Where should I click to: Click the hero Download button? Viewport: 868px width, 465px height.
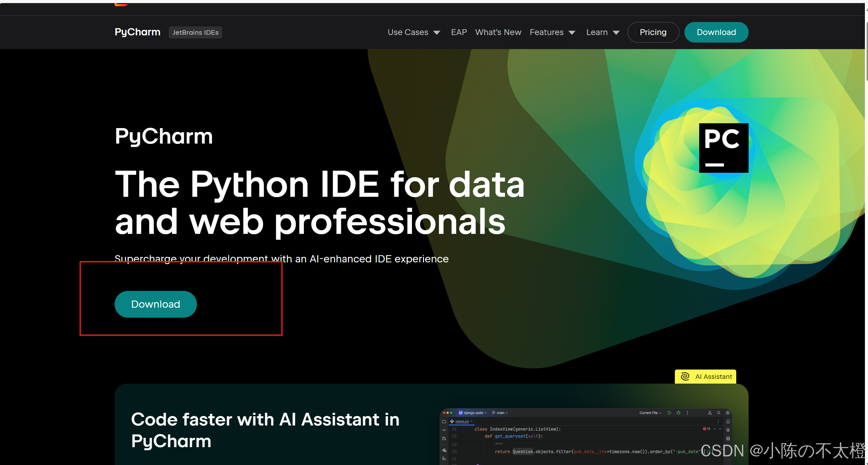[155, 304]
